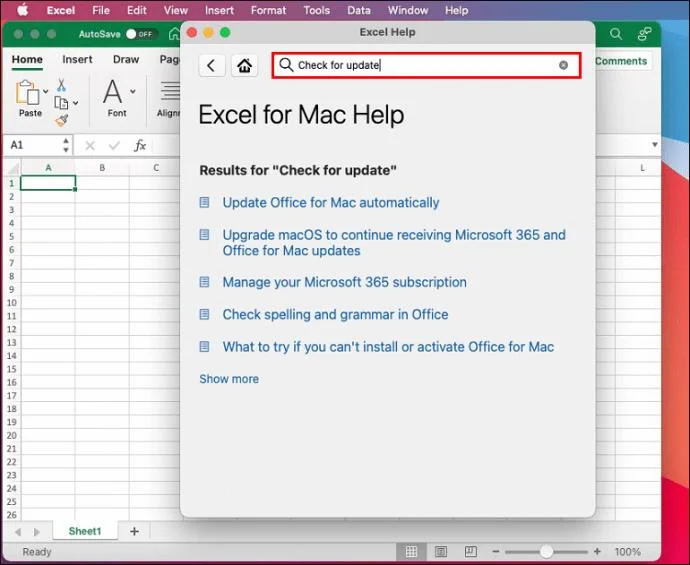Click the Cut scissors icon
This screenshot has height=565, width=690.
coord(61,84)
